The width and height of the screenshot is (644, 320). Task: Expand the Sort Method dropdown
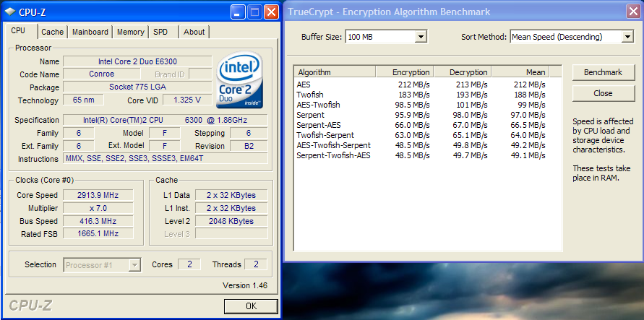[627, 37]
